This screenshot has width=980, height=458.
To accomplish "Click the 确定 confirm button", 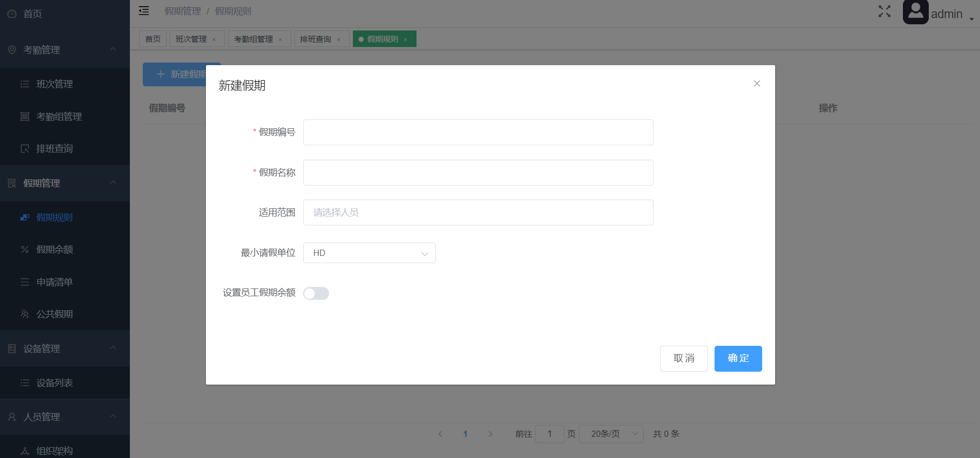I will tap(738, 359).
